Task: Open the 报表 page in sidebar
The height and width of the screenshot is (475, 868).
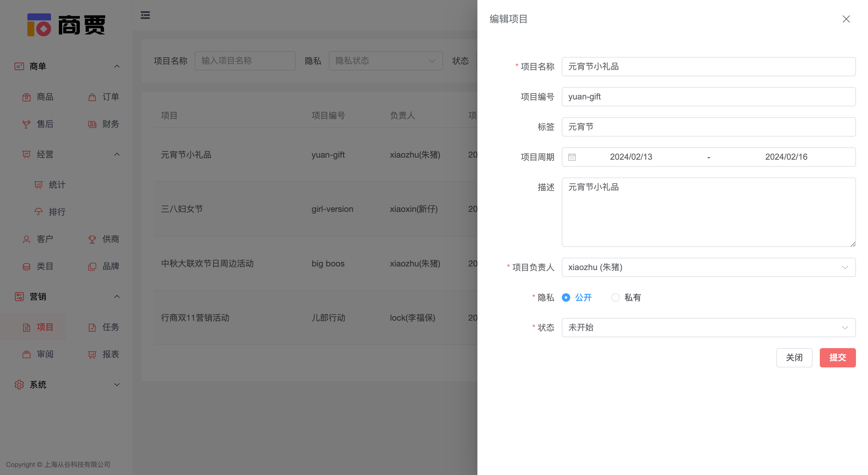Action: [x=111, y=354]
